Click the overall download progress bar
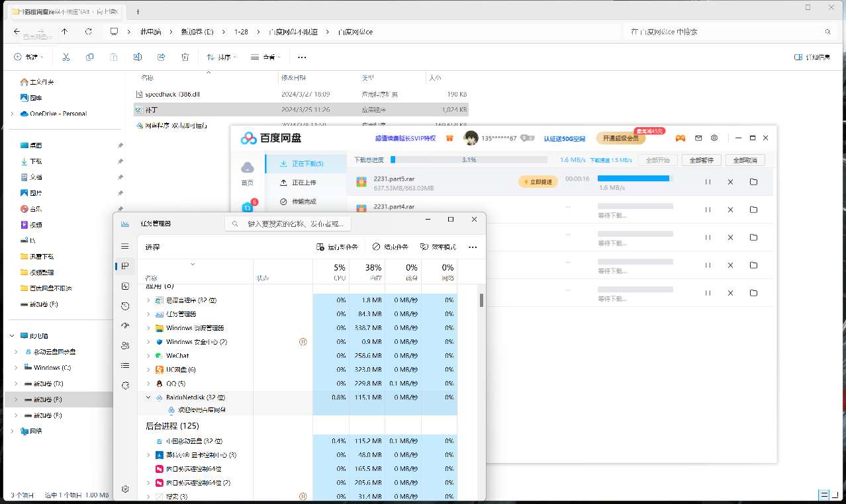Image resolution: width=846 pixels, height=504 pixels. (x=469, y=160)
